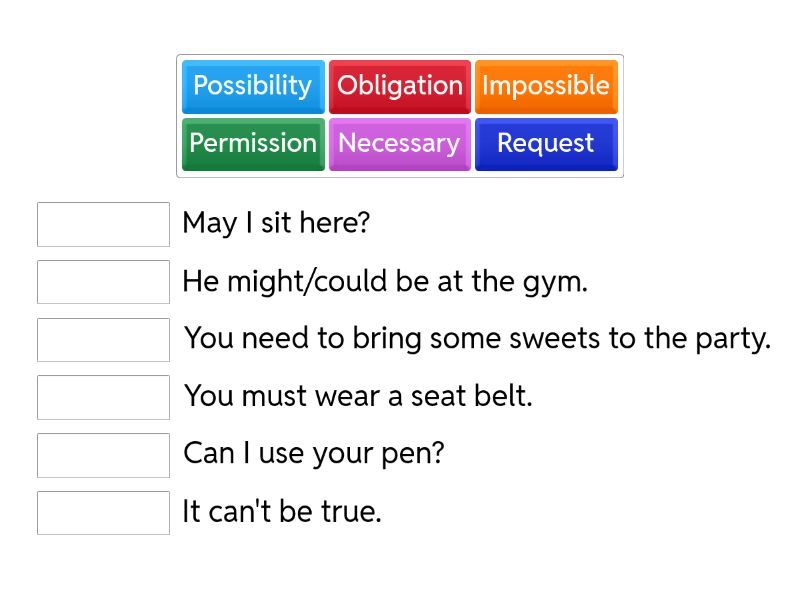800x600 pixels.
Task: Select the sentence "It can't be true."
Action: click(282, 512)
